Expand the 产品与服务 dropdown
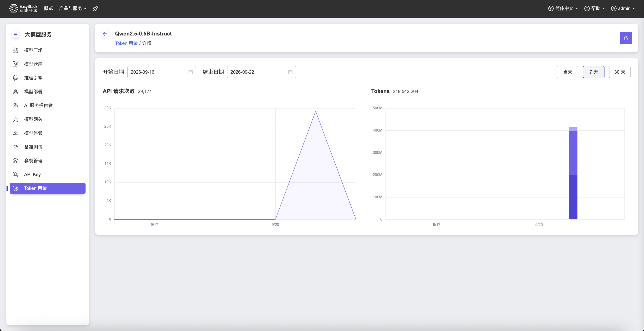Screen dimensions: 644x331 click(73, 8)
